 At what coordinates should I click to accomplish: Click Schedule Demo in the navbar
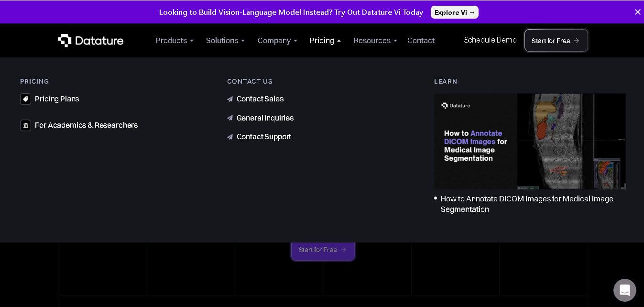pyautogui.click(x=490, y=40)
